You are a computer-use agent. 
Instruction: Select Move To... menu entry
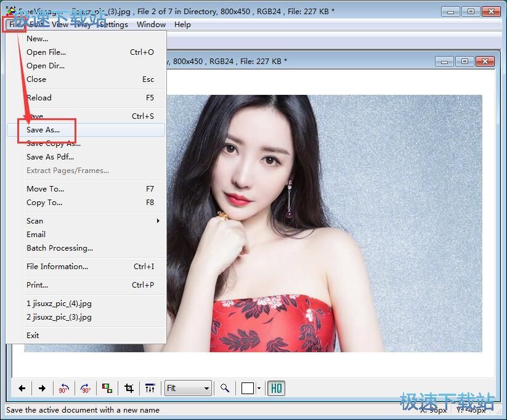click(86, 189)
